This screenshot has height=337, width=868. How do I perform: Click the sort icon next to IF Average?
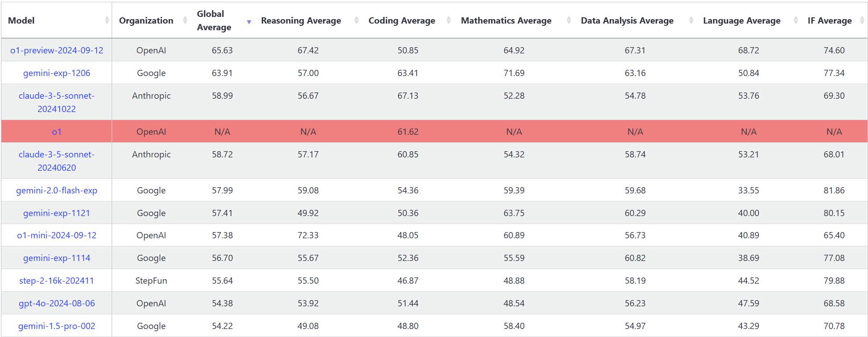click(x=862, y=20)
